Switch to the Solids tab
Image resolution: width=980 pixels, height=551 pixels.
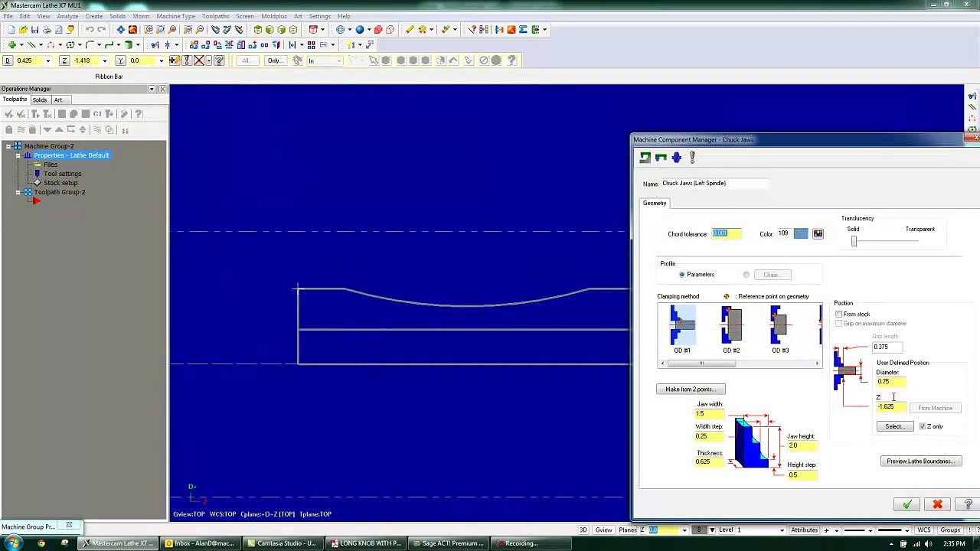(40, 99)
